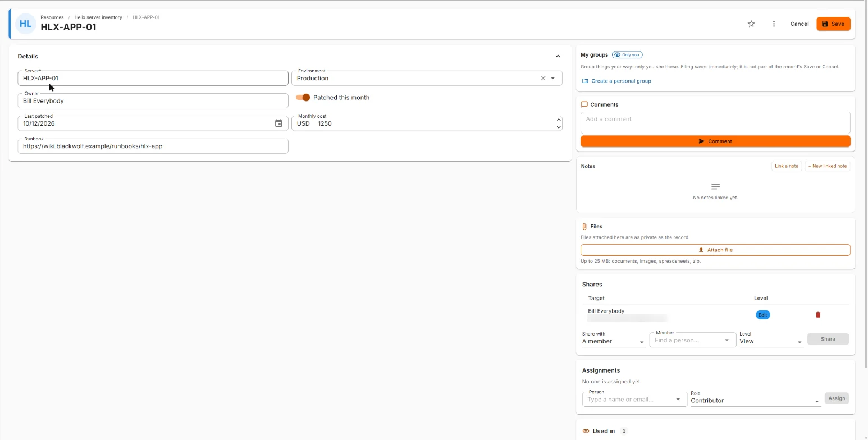Open the Role dropdown

click(756, 401)
